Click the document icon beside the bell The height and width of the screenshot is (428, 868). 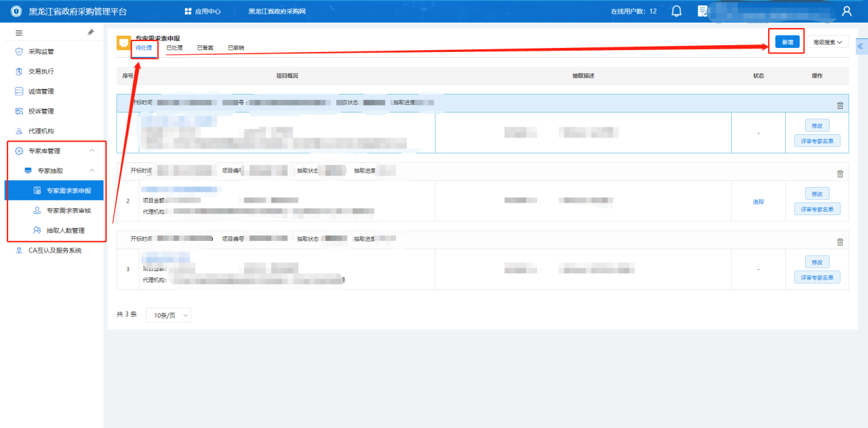[702, 11]
